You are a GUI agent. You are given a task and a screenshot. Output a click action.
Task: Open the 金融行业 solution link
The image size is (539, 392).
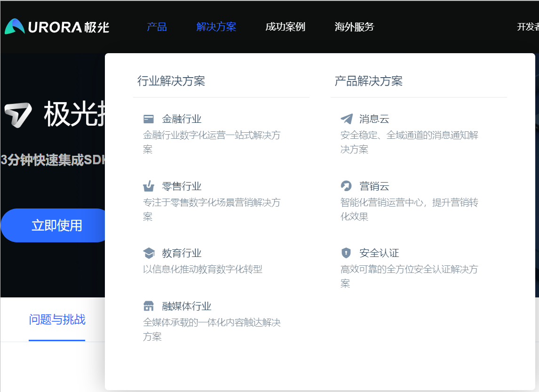[182, 119]
